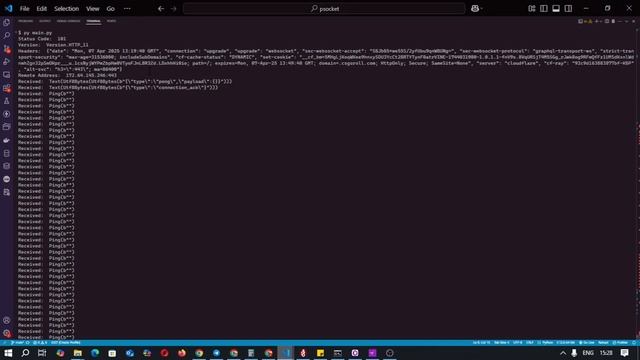Create new terminal with plus icon
Screen dimensions: 640x360
(596, 21)
